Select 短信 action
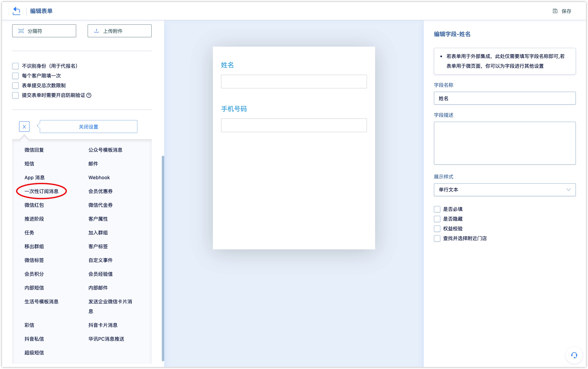Image resolution: width=588 pixels, height=369 pixels. click(x=29, y=164)
